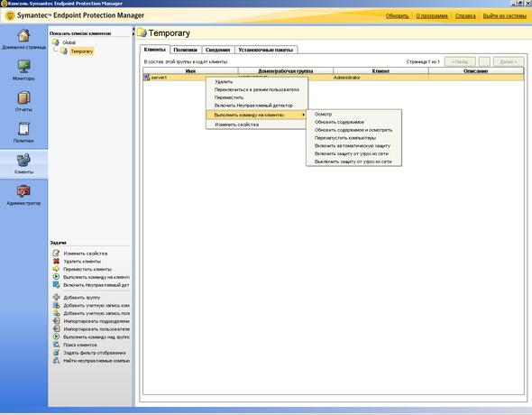Open the Мониторы sidebar section

click(x=23, y=67)
